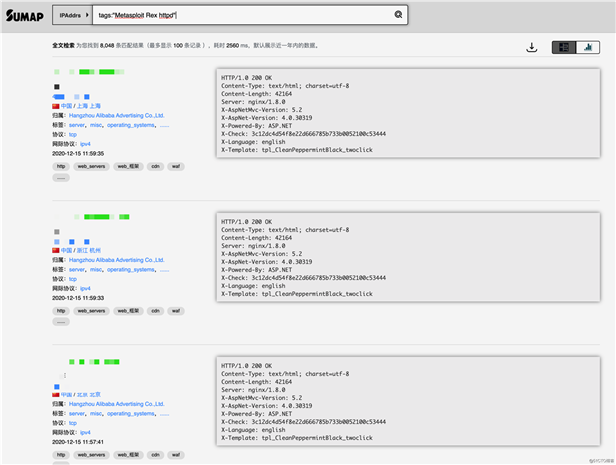Click the China flag in first result

[x=56, y=106]
